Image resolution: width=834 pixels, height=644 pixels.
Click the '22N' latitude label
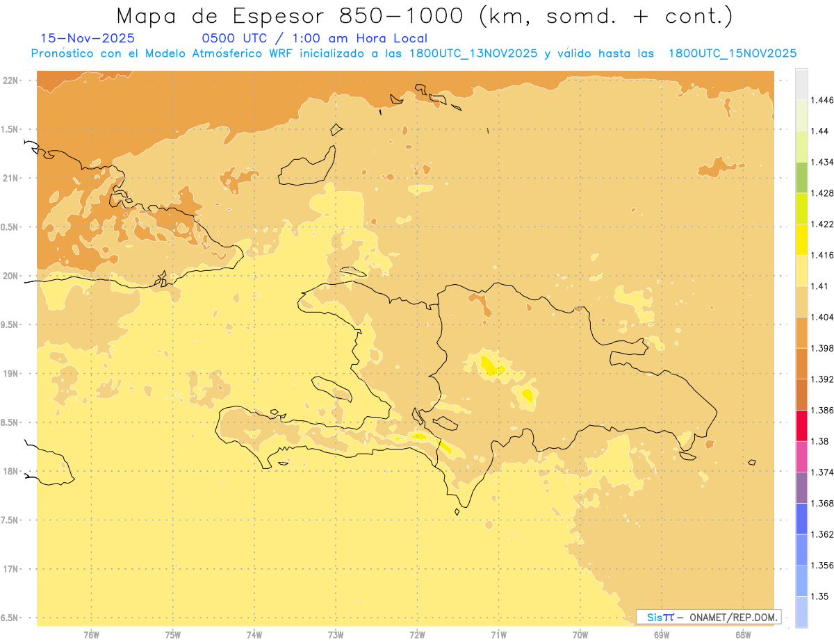[12, 80]
